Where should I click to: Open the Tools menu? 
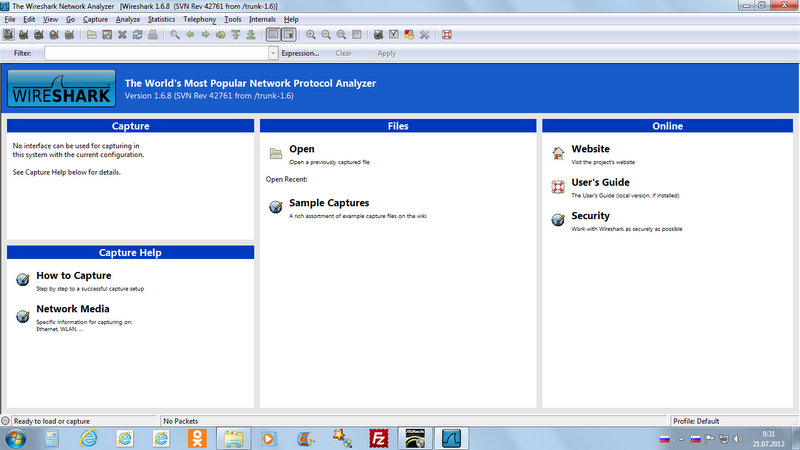233,19
